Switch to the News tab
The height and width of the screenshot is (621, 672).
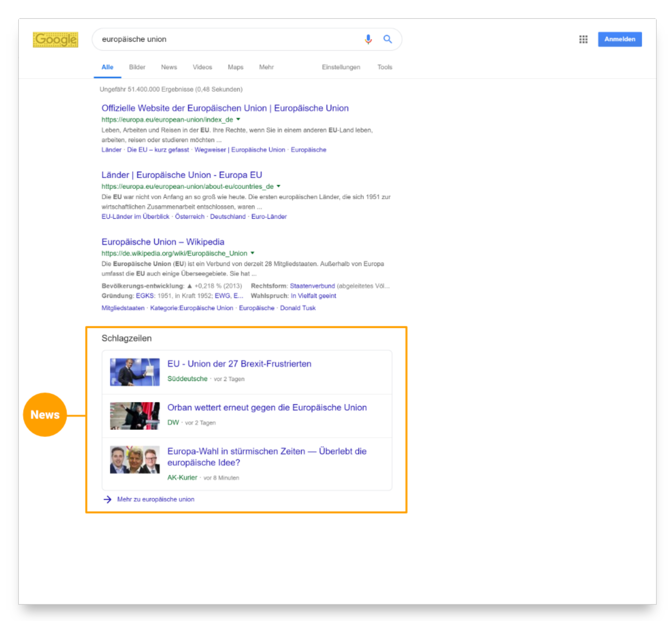click(x=169, y=67)
